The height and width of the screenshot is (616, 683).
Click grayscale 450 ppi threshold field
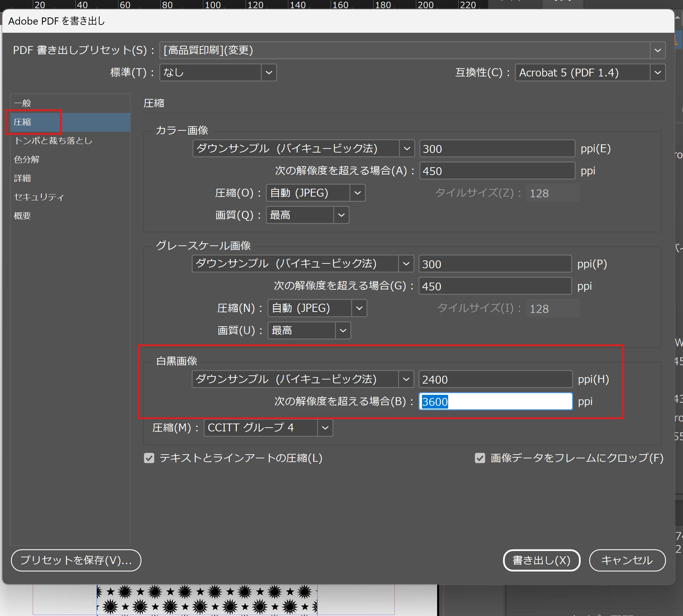(495, 286)
